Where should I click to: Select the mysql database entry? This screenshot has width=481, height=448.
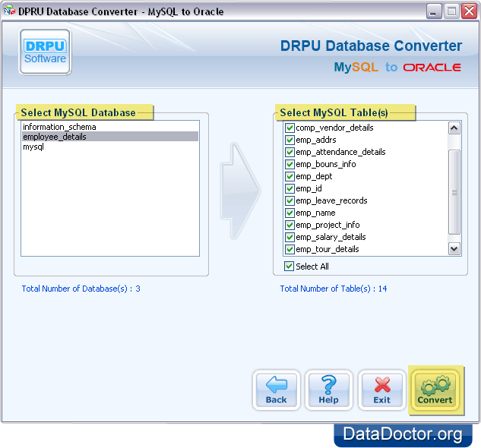pos(110,147)
